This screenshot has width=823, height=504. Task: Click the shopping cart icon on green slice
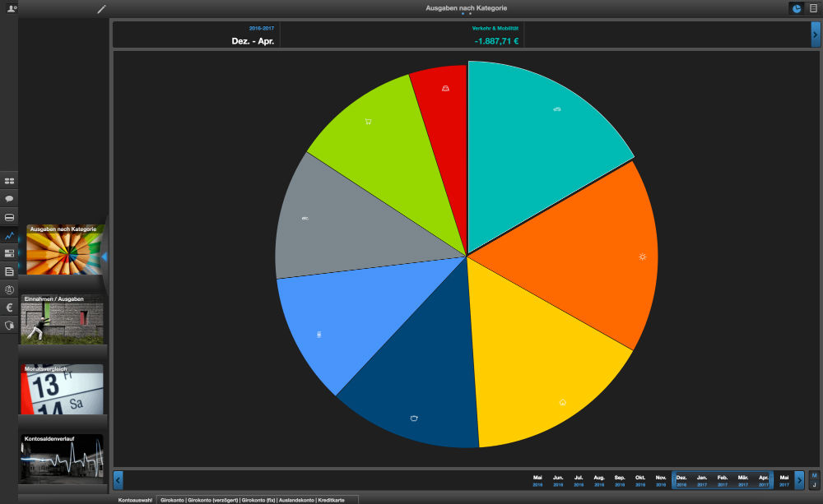coord(368,122)
